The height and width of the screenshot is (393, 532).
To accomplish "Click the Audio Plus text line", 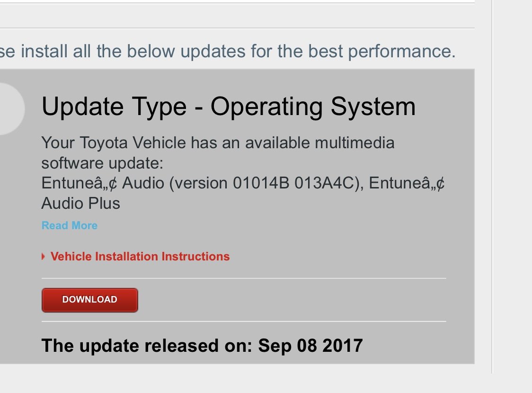I will pyautogui.click(x=81, y=203).
